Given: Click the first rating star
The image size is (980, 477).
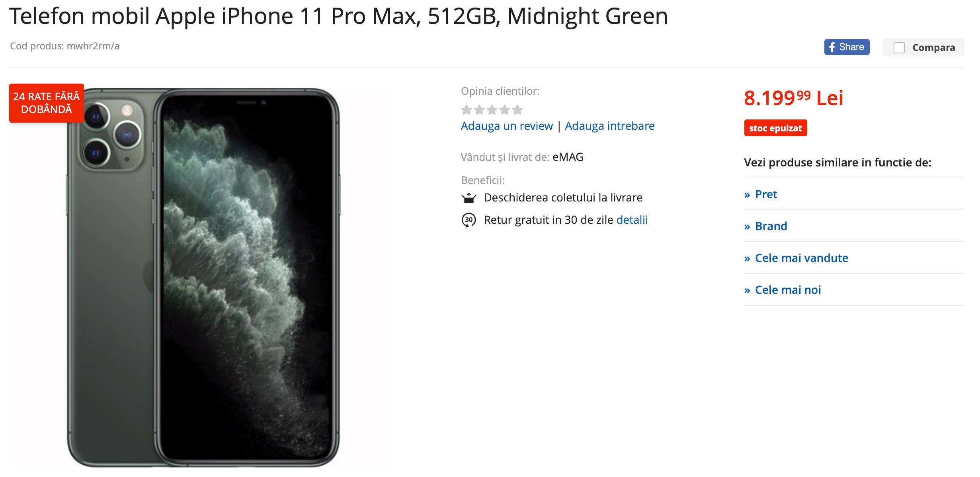Looking at the screenshot, I should pos(466,109).
